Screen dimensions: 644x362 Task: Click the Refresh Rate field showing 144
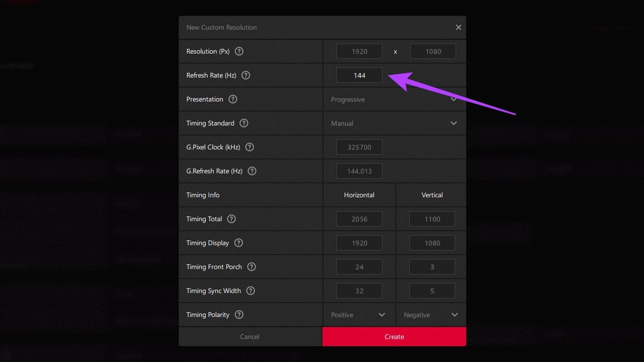point(359,75)
